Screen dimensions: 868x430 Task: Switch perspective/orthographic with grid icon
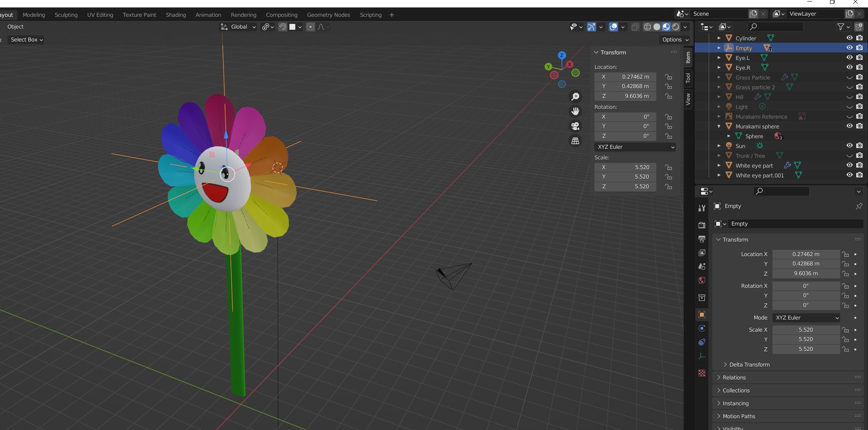pyautogui.click(x=575, y=141)
